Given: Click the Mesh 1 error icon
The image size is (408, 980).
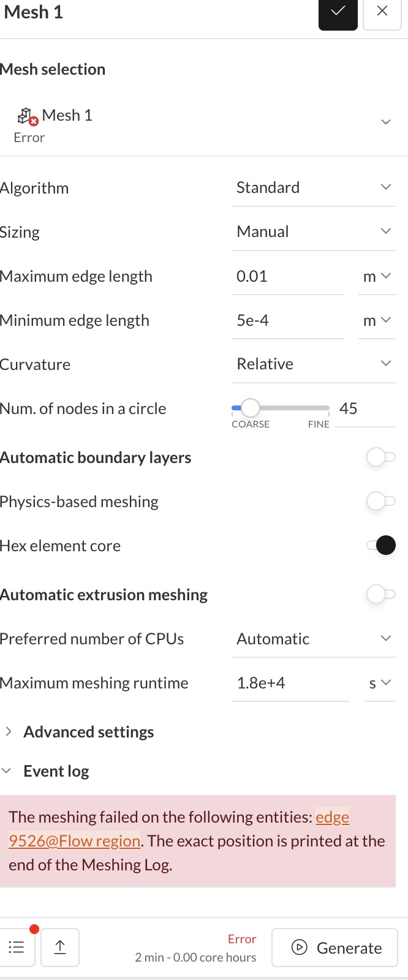Looking at the screenshot, I should tap(28, 116).
